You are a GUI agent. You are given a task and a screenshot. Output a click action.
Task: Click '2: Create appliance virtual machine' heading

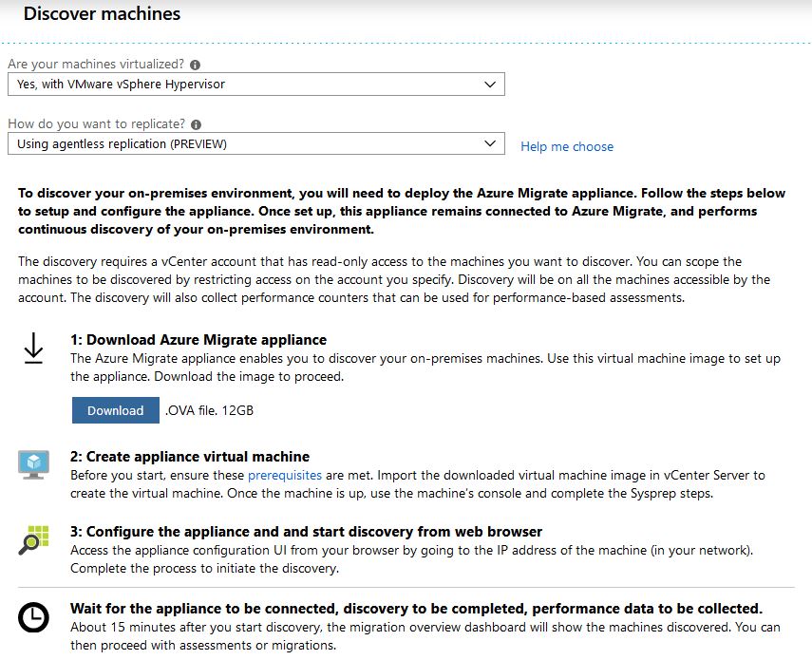coord(190,457)
